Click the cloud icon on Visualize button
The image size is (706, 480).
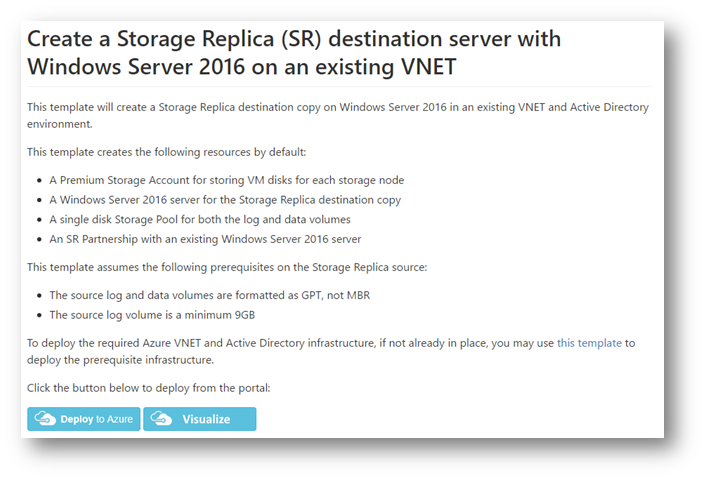point(161,418)
